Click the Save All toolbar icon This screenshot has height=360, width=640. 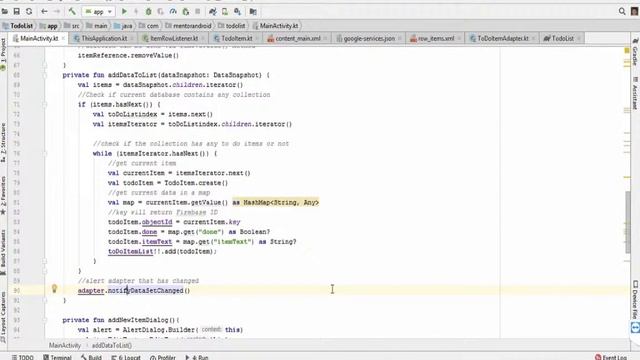(x=16, y=11)
